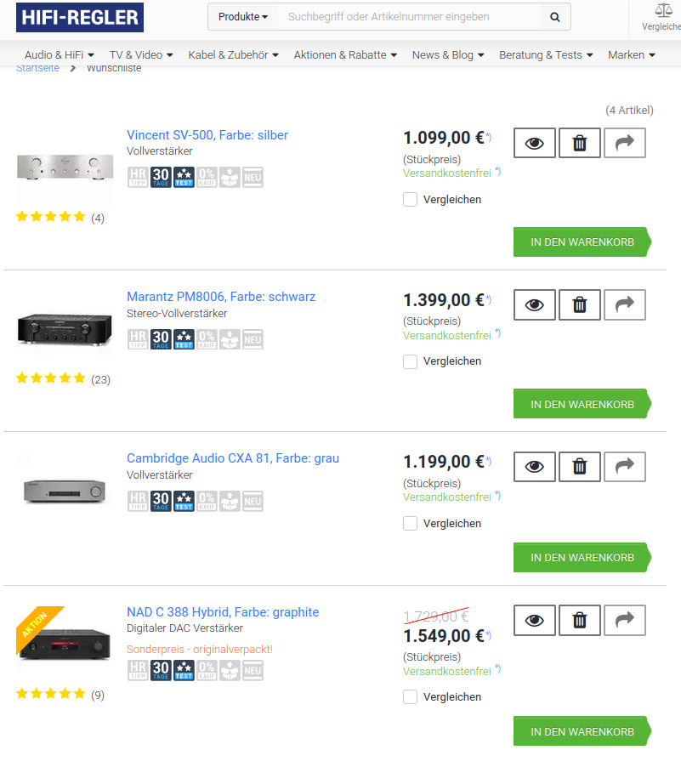
Task: Enable compare checkbox for NAD C 388
Action: (410, 697)
